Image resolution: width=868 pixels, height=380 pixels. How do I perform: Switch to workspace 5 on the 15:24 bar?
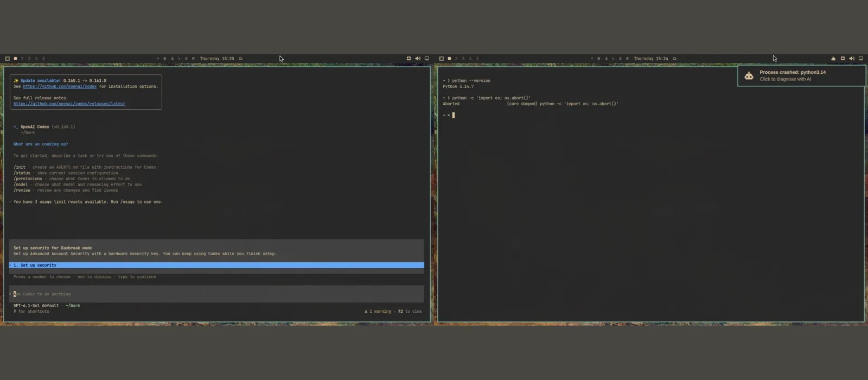pos(477,59)
